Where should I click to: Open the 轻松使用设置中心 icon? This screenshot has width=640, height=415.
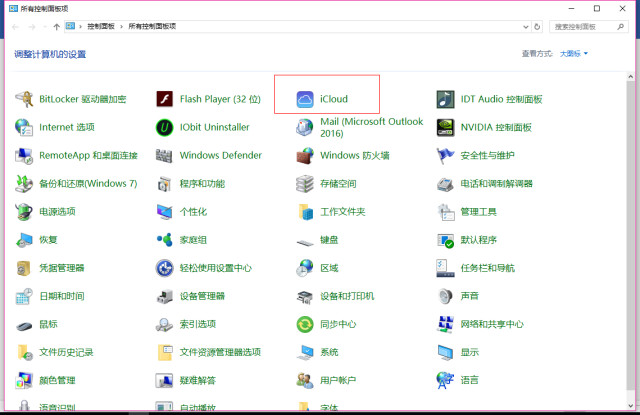point(164,268)
